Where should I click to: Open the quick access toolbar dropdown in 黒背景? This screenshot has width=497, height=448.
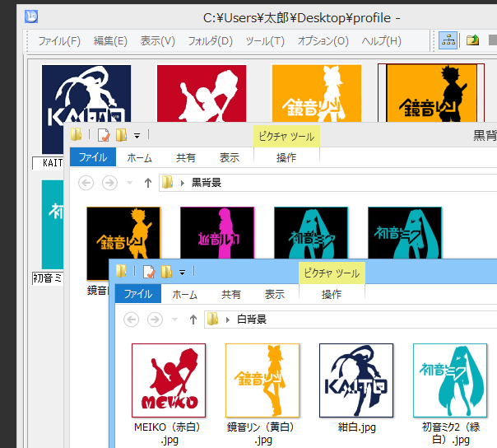pos(137,136)
